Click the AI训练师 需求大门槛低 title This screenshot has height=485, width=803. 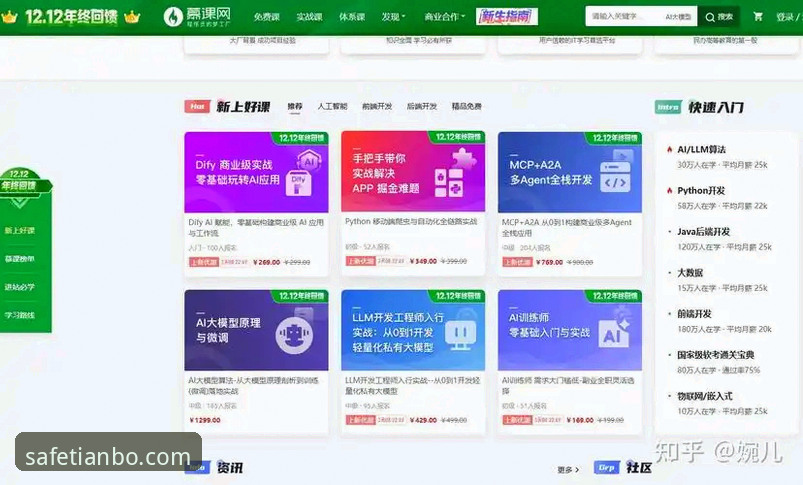coord(568,386)
